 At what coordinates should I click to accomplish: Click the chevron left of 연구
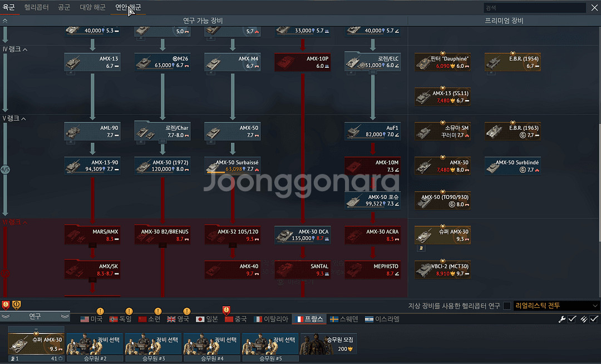6,317
